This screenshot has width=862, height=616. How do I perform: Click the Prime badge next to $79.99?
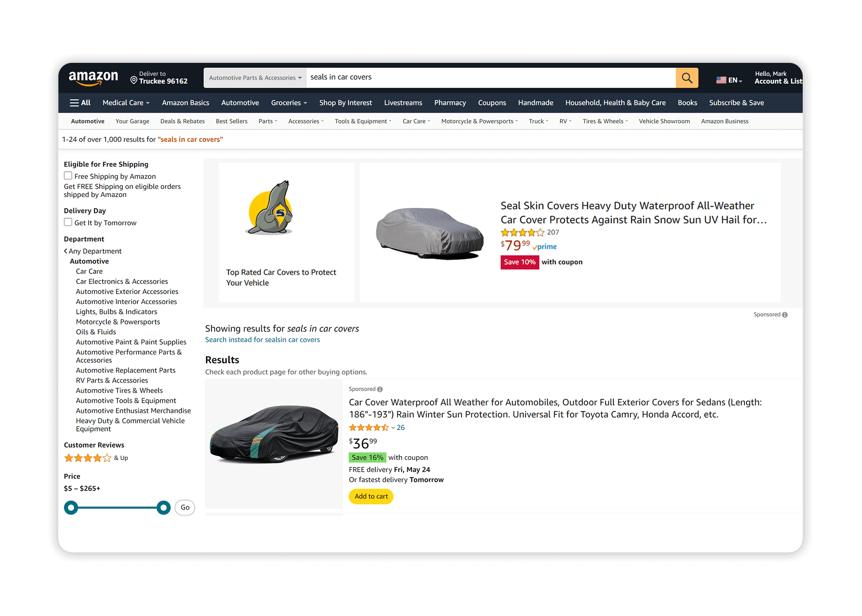pyautogui.click(x=544, y=247)
